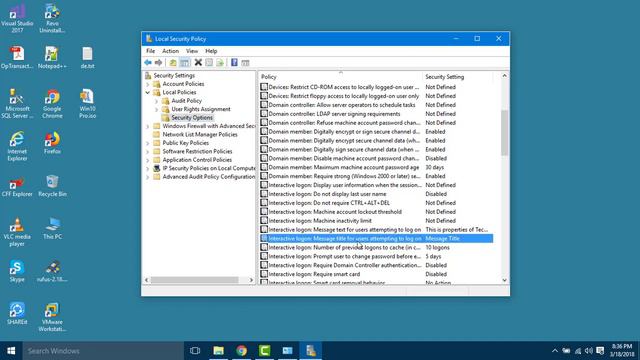Select the This PC desktop icon
Viewport: 640px width, 360px height.
pos(52,228)
